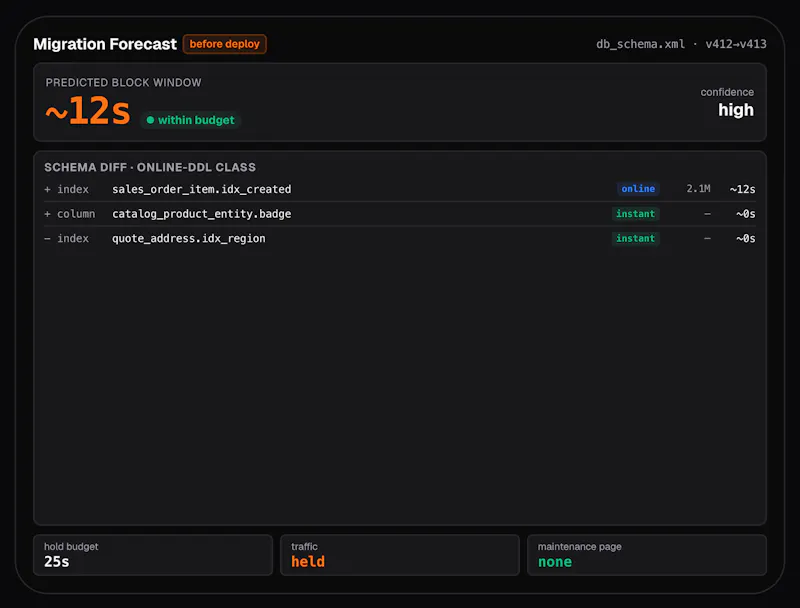Click the ~12s predicted block window value
The height and width of the screenshot is (608, 800).
[x=88, y=111]
